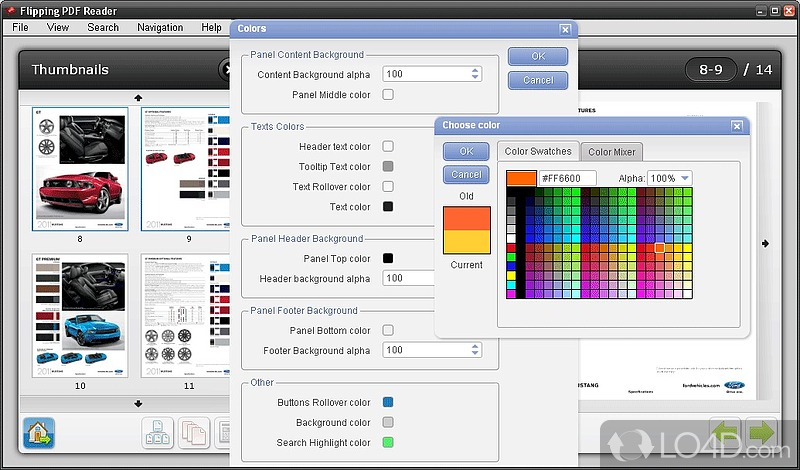Viewport: 800px width, 470px height.
Task: Click the Panel Header Background group label
Action: [307, 239]
